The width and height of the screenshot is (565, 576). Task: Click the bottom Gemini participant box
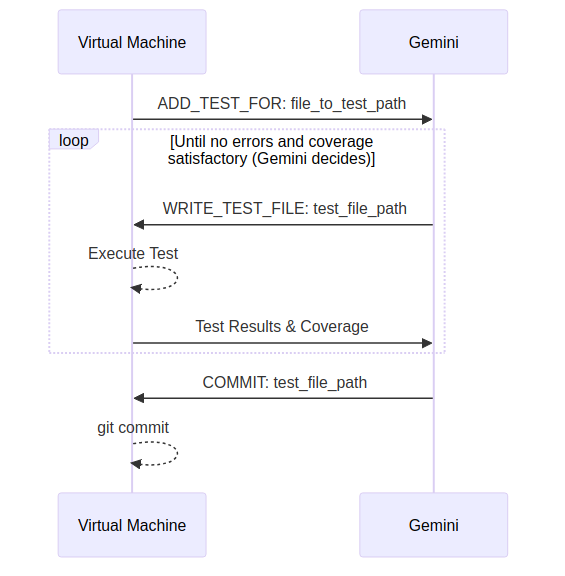433,525
